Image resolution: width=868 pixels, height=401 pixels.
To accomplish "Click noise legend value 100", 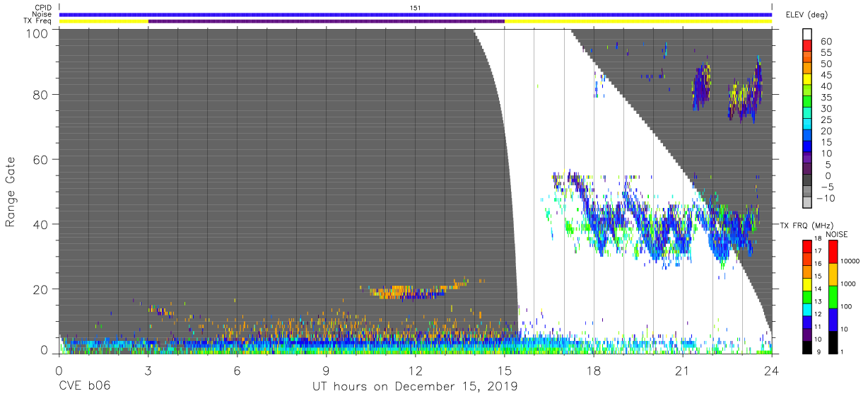I will (848, 306).
